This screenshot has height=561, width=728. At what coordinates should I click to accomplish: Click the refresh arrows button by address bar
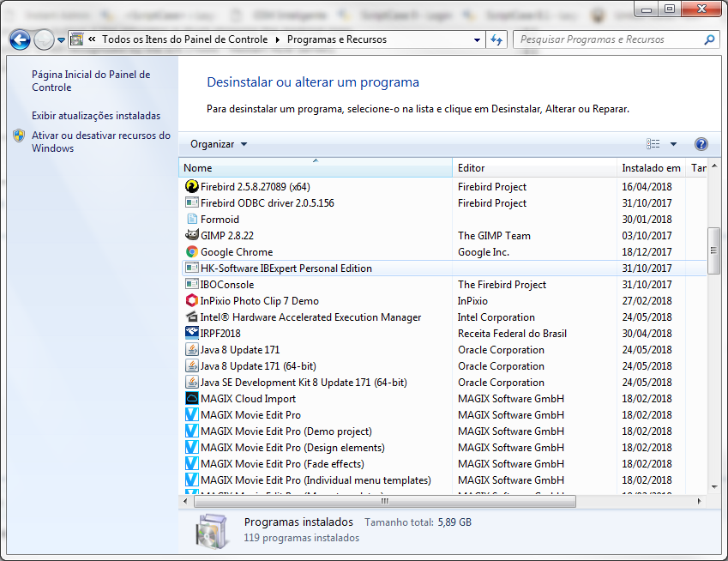pyautogui.click(x=496, y=40)
